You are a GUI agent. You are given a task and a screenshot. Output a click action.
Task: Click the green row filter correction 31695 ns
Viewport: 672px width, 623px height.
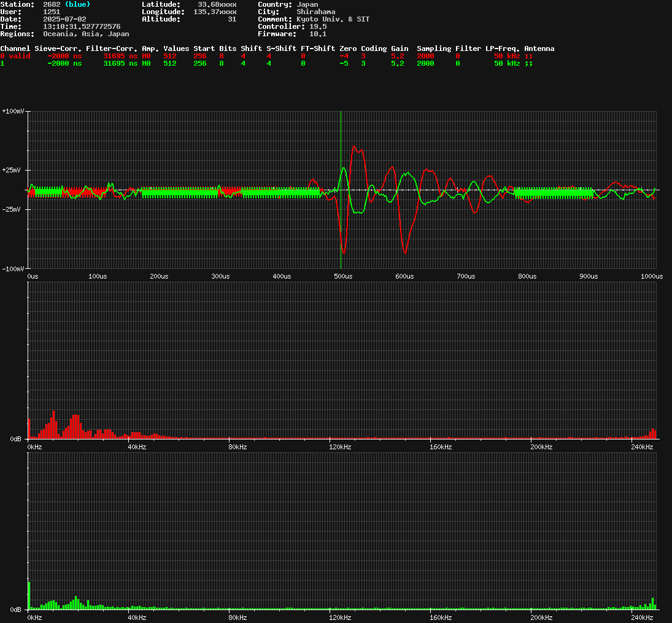(x=120, y=63)
